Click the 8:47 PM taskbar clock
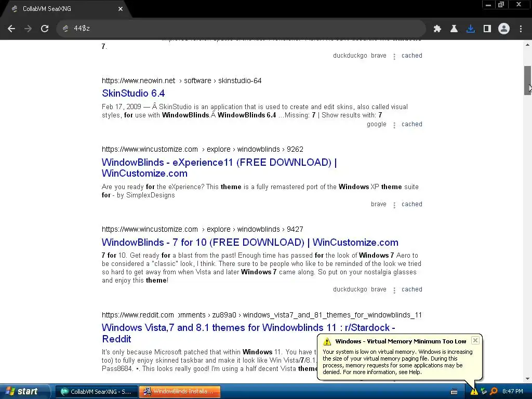 click(x=513, y=392)
